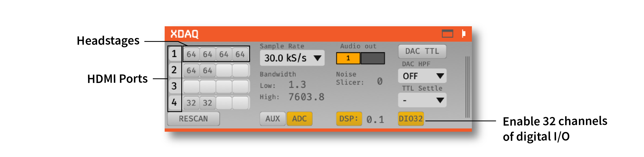Click the first empty headstage slot on port 3
The width and height of the screenshot is (644, 157).
click(191, 86)
